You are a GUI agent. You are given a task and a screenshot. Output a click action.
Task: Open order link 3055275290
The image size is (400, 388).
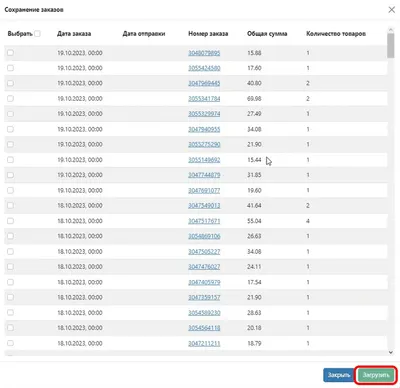[x=204, y=145]
